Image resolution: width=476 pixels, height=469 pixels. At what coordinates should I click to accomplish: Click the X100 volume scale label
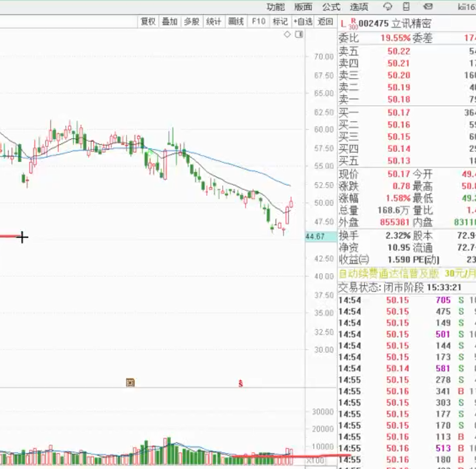pos(315,460)
